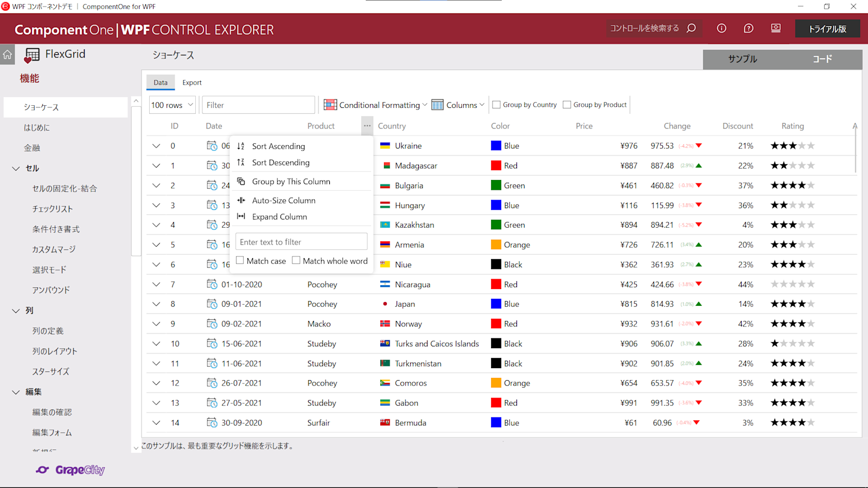
Task: Click the Sort Ascending icon
Action: coord(241,146)
